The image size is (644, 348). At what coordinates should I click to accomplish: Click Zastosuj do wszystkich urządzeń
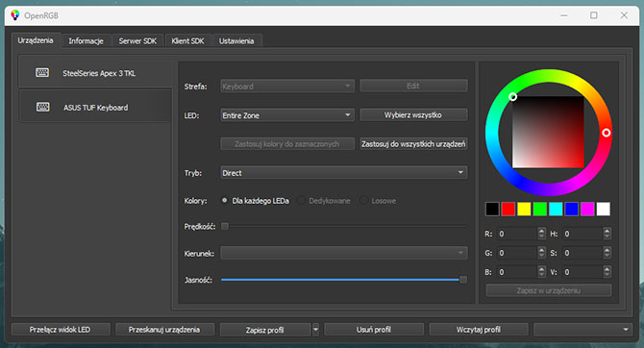tap(413, 144)
